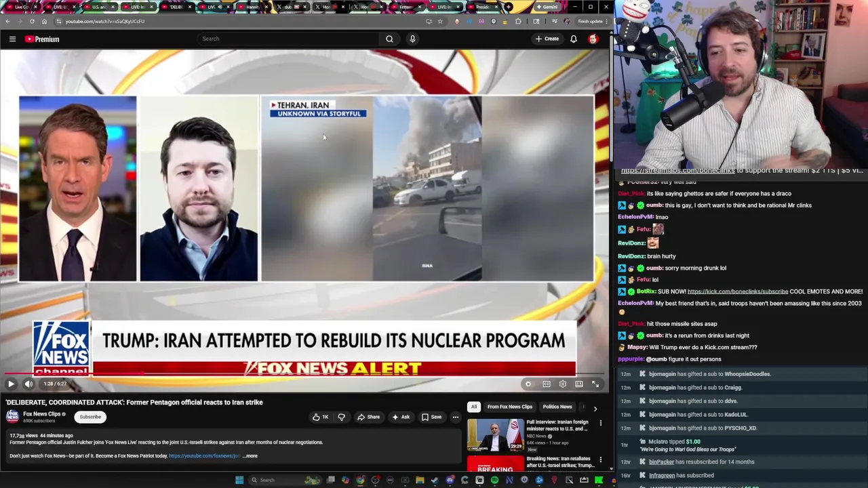
Task: Go to YouTube Premium home logo
Action: coord(42,39)
